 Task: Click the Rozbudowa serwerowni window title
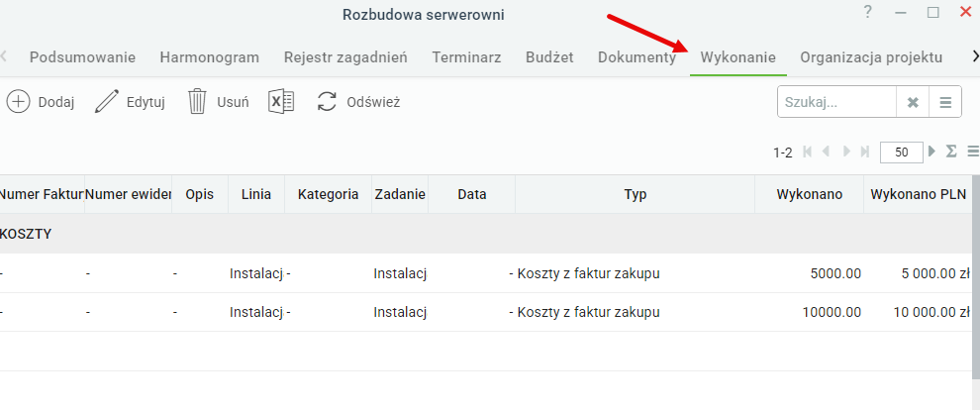click(423, 15)
